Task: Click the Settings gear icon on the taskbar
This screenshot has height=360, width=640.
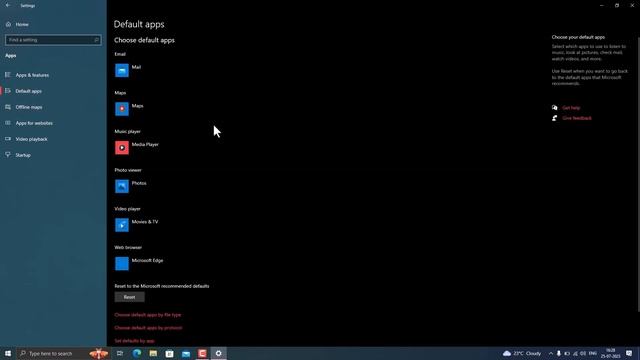Action: [x=218, y=353]
